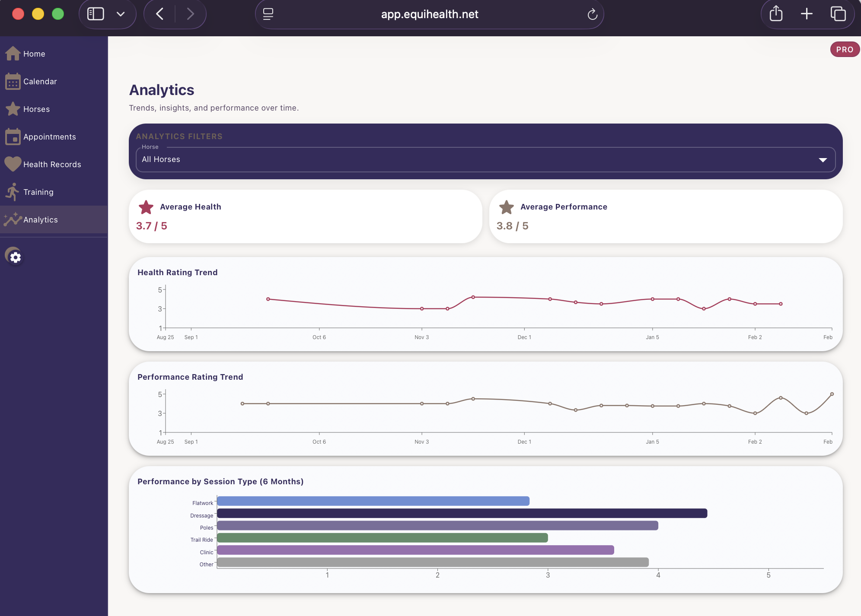The width and height of the screenshot is (861, 616).
Task: Switch to the Analytics section in sidebar
Action: (x=41, y=219)
